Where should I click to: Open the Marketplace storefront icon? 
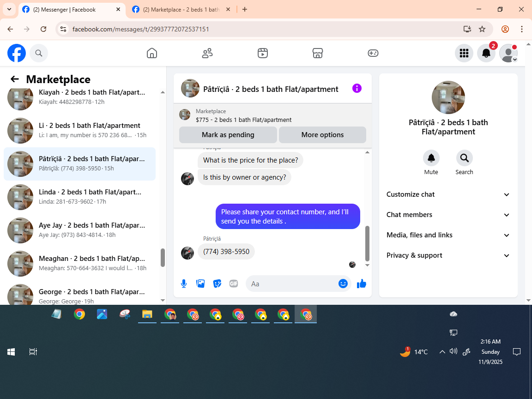pos(318,53)
